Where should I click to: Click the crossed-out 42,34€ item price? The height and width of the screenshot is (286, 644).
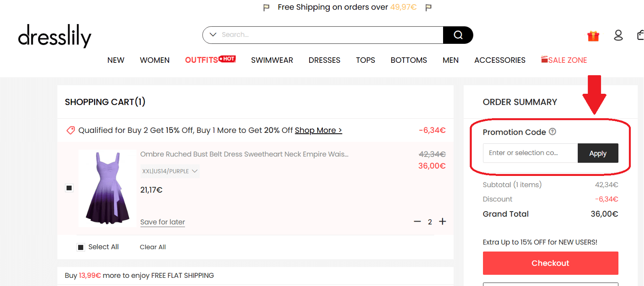click(x=432, y=154)
